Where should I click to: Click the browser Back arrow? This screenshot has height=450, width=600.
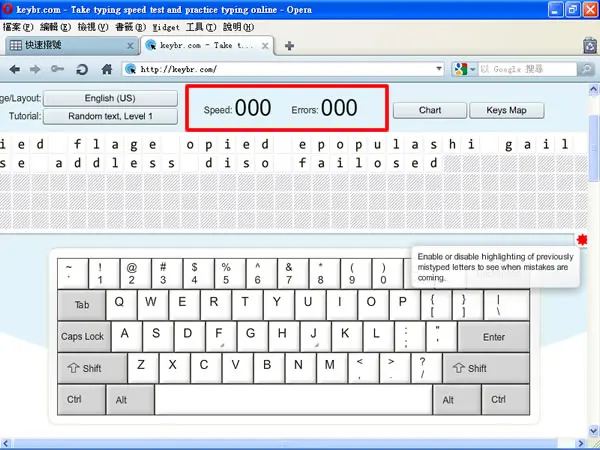(x=15, y=69)
